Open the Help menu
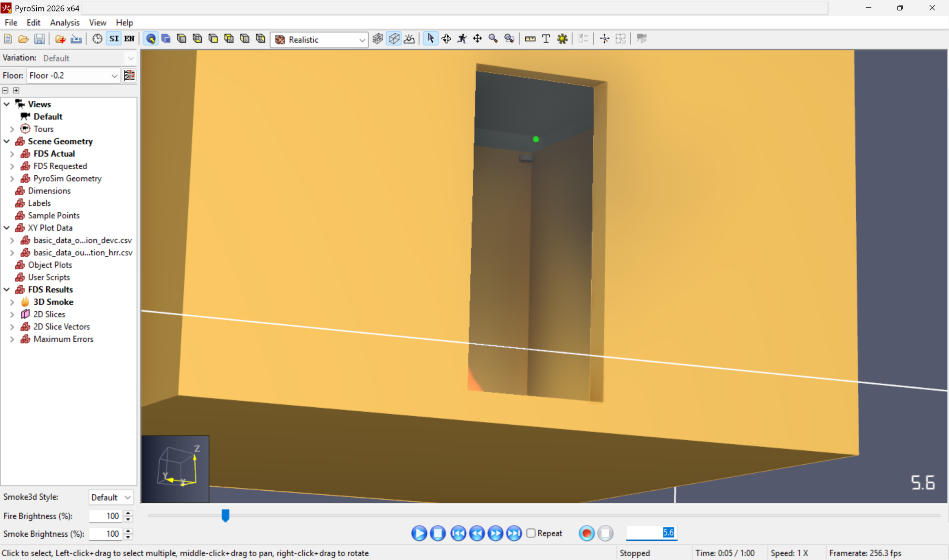Screen dimensions: 949x560 click(124, 23)
